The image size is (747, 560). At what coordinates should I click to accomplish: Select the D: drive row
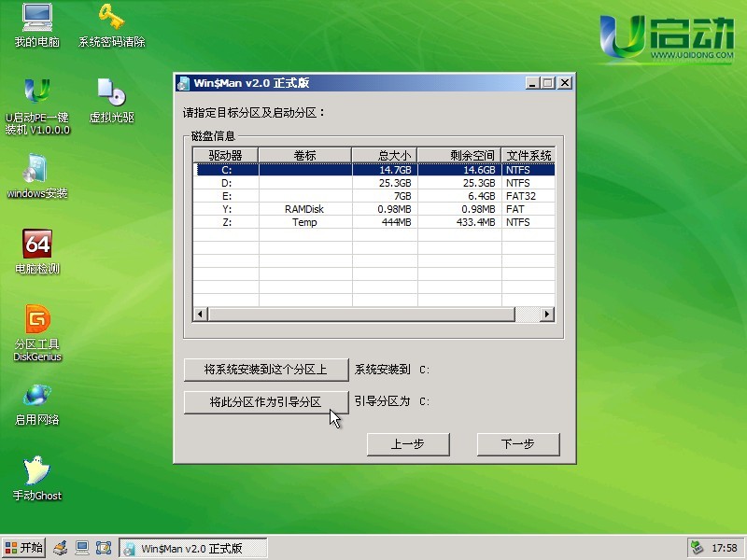[374, 183]
